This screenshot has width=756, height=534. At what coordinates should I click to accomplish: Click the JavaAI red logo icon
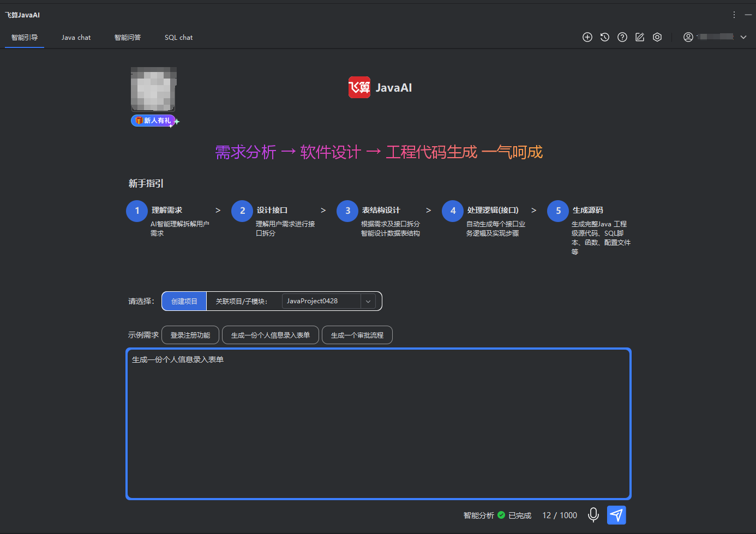point(359,87)
